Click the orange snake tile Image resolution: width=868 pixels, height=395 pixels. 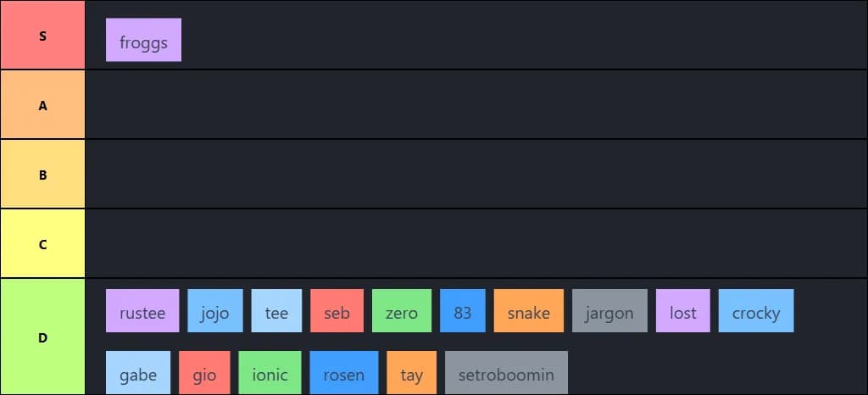tap(529, 311)
